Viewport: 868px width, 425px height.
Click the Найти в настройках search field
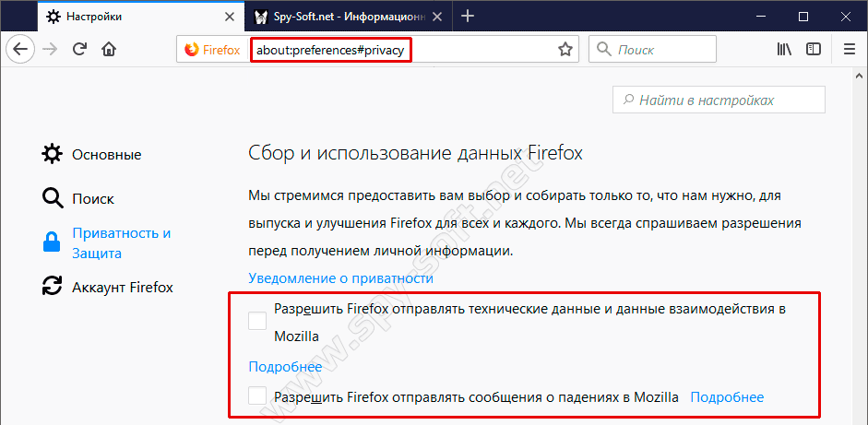click(x=719, y=100)
